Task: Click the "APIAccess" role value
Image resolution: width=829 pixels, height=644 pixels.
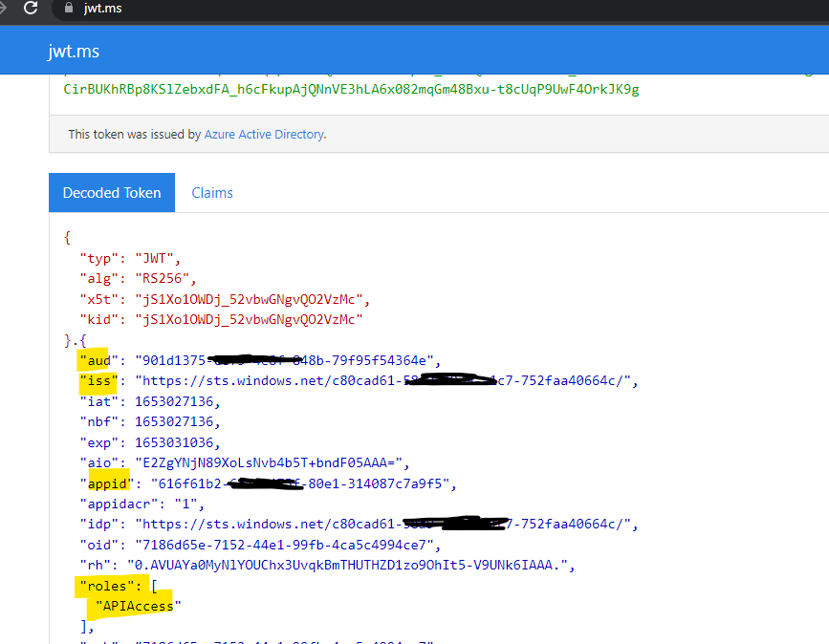Action: coord(138,606)
